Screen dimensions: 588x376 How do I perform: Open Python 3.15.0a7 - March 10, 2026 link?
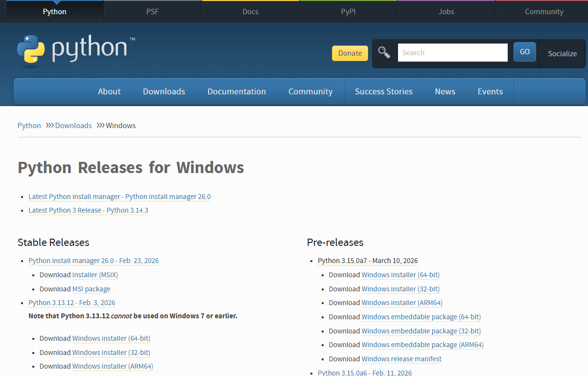coord(368,261)
